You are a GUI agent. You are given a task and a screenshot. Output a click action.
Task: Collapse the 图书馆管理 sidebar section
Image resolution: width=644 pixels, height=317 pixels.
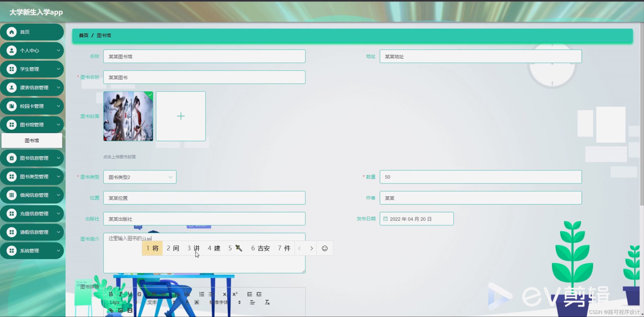click(32, 125)
